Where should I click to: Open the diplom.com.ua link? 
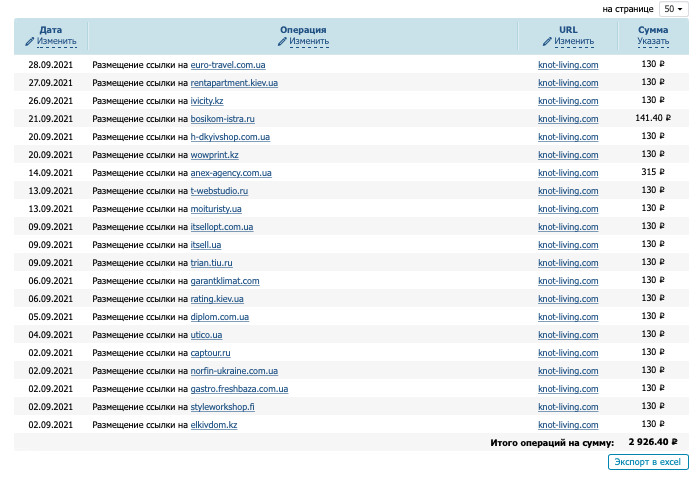(x=219, y=317)
